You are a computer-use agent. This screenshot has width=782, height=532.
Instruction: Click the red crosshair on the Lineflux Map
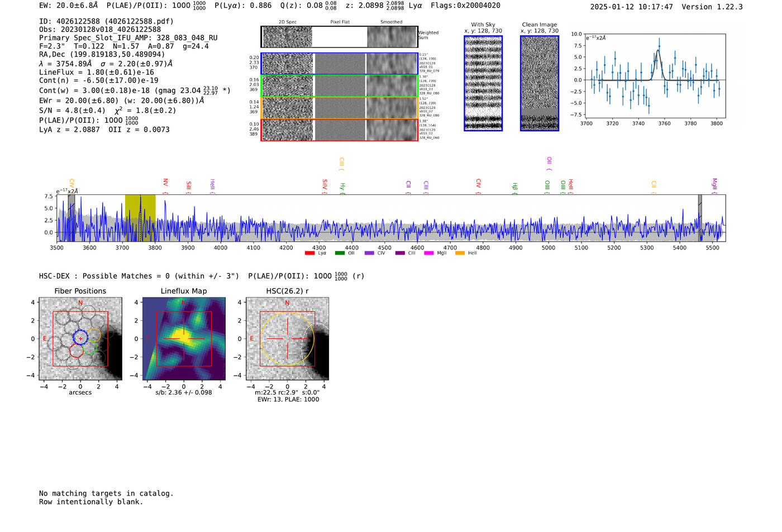(x=184, y=339)
